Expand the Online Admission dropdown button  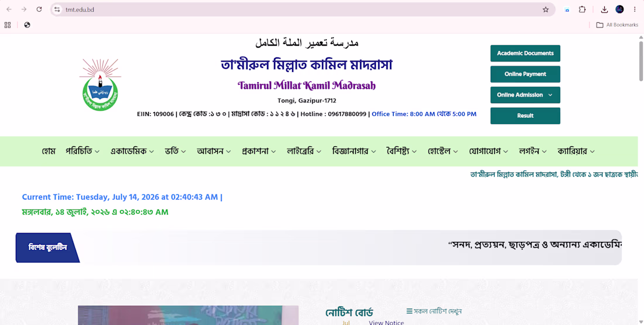click(525, 95)
